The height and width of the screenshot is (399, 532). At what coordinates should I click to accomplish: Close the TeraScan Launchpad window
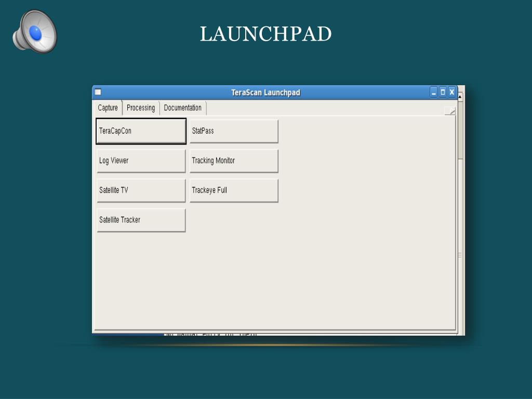point(452,92)
